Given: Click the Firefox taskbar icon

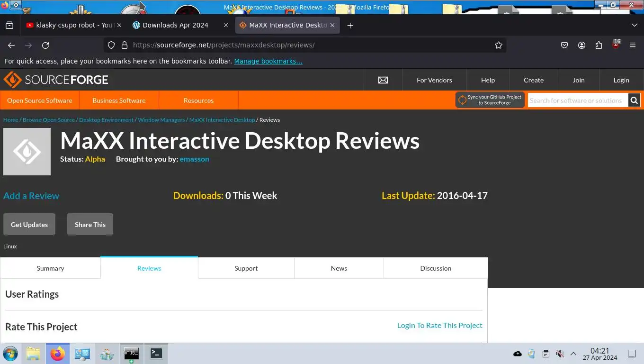Looking at the screenshot, I should click(57, 354).
